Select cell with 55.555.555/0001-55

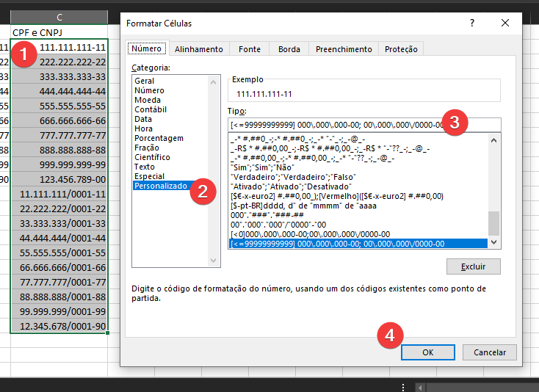(59, 253)
